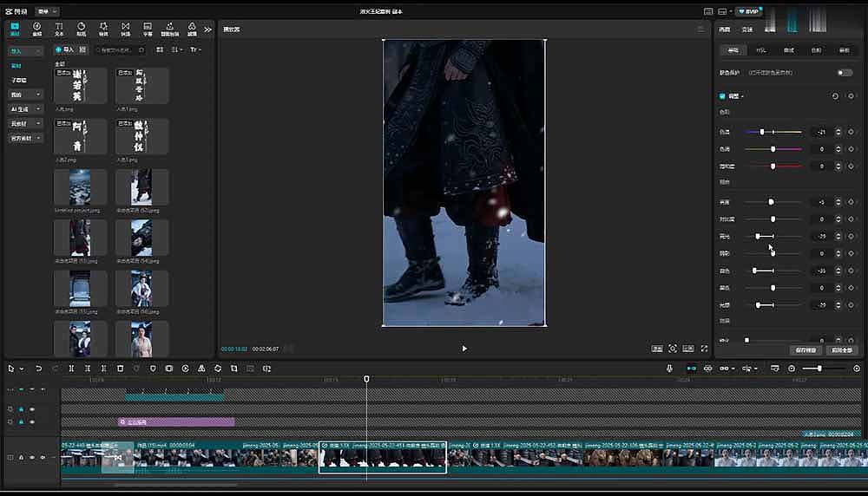Hide the purple clip track via eye icon
This screenshot has height=496, width=868.
coord(32,422)
